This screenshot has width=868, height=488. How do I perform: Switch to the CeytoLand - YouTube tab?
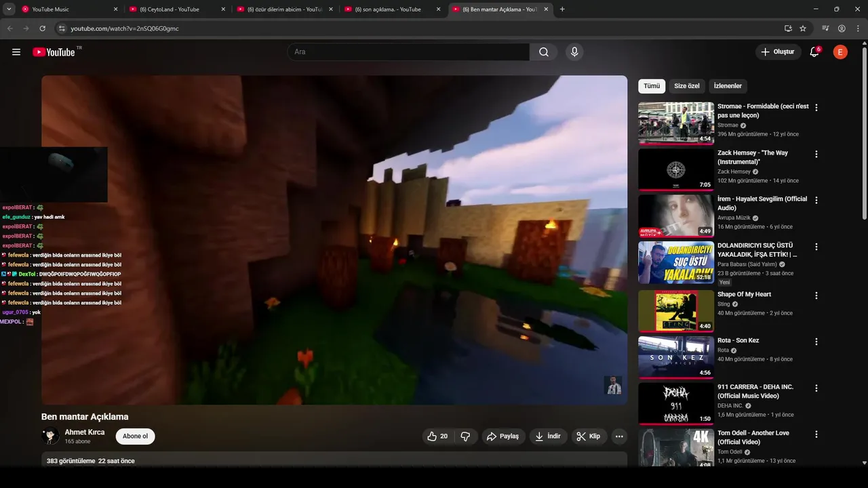click(178, 9)
